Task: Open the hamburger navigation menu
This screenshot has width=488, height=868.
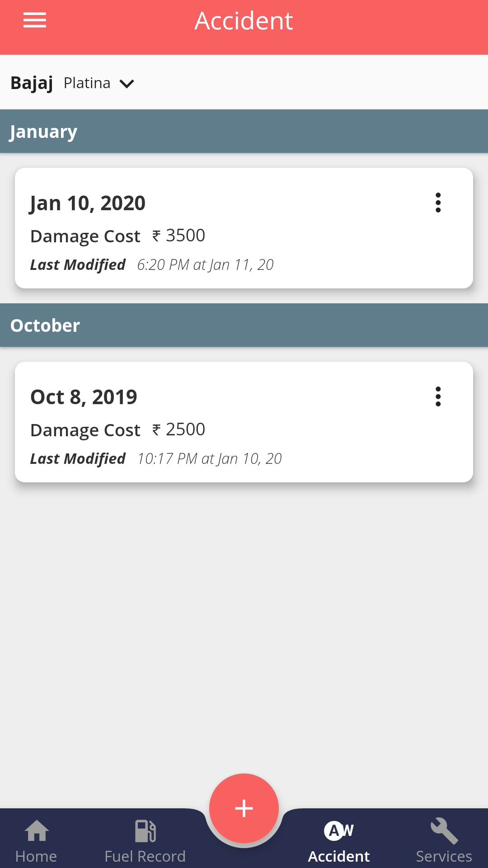Action: coord(35,20)
